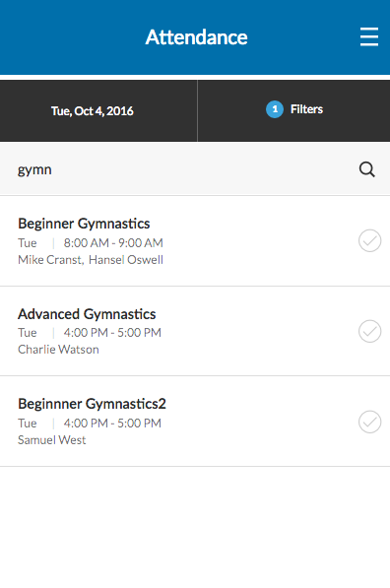This screenshot has height=588, width=390.
Task: Click the search magnifier icon
Action: tap(366, 169)
